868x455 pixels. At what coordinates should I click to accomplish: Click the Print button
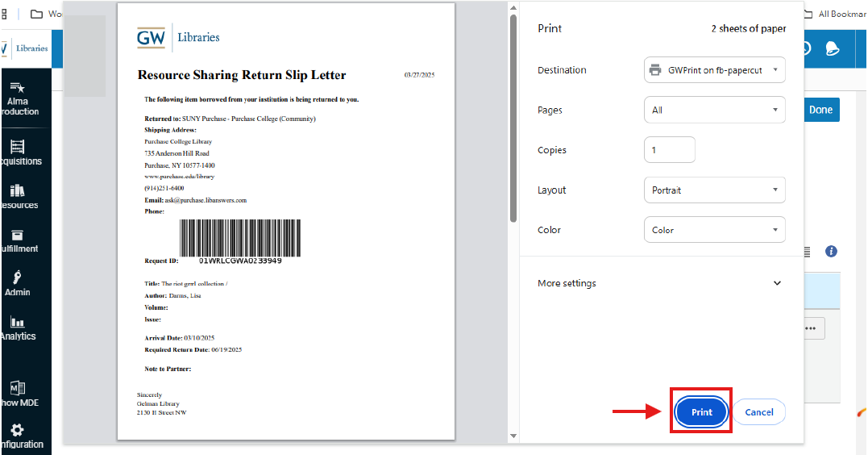[701, 412]
